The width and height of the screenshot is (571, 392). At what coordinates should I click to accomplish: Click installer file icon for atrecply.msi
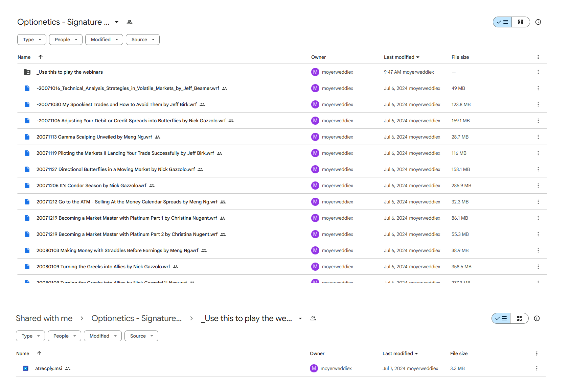tap(26, 368)
